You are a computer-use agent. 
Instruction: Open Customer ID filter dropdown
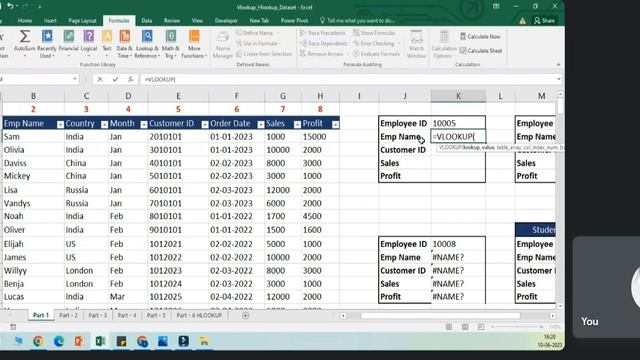pyautogui.click(x=204, y=124)
